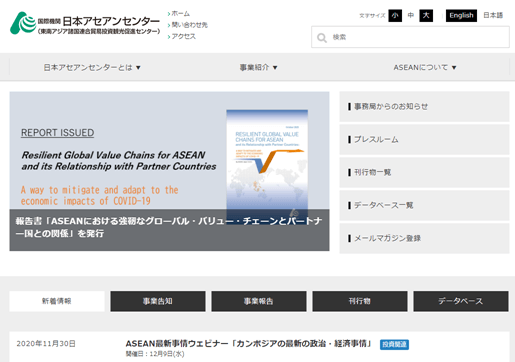The width and height of the screenshot is (515, 362).
Task: Open the ASEAN最新事情ウェビナー news item
Action: [x=249, y=343]
